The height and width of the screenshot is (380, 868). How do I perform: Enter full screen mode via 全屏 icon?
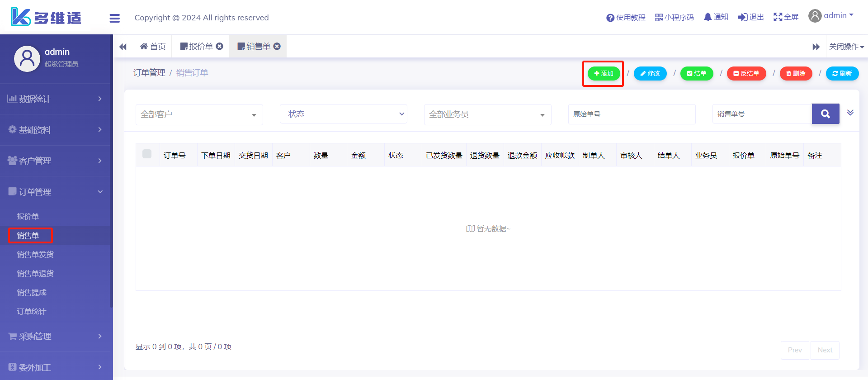tap(778, 17)
